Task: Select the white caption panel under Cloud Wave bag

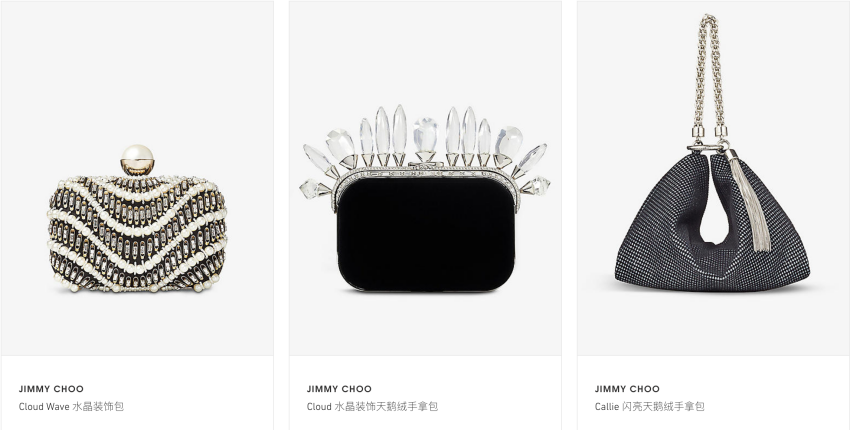Action: pyautogui.click(x=137, y=393)
